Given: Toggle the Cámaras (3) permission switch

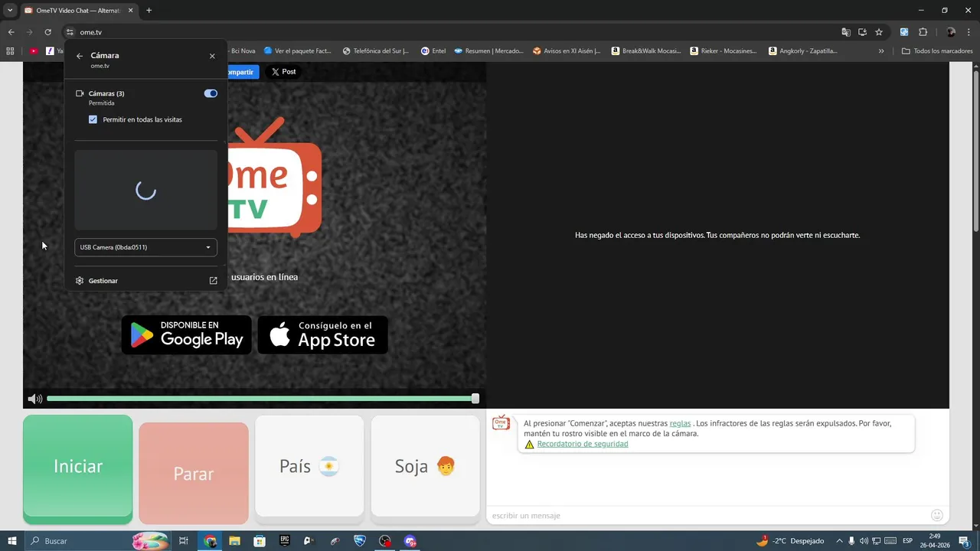Looking at the screenshot, I should tap(211, 93).
